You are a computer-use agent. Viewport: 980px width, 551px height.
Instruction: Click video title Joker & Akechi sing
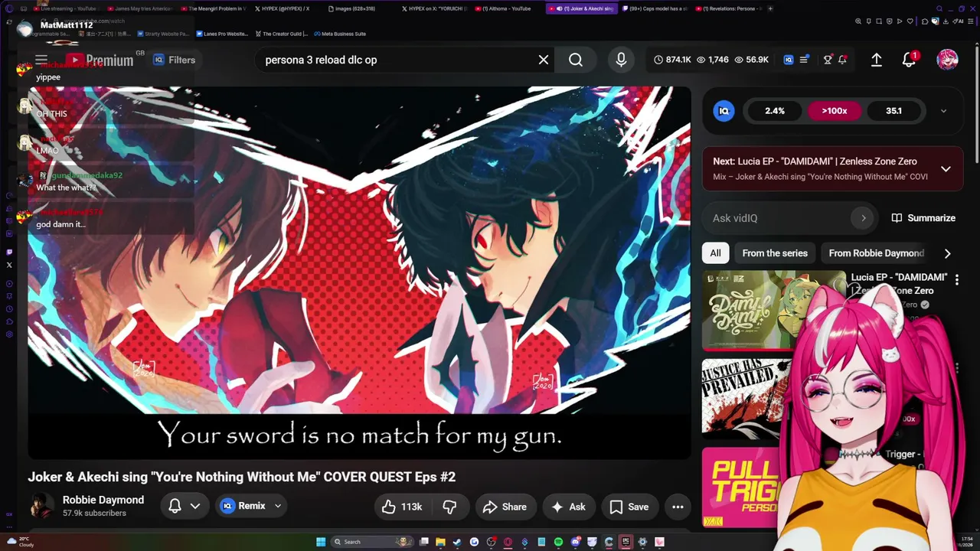click(242, 477)
